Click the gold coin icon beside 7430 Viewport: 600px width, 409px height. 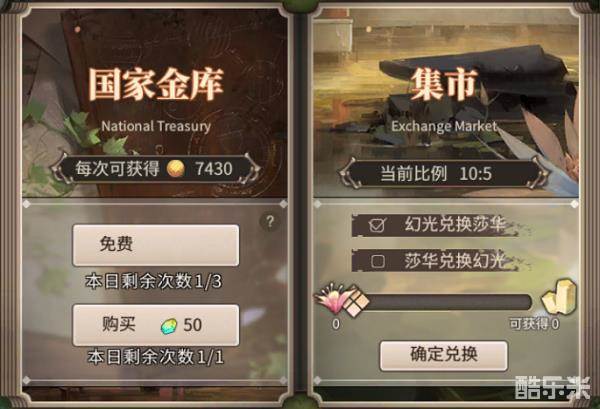coord(175,169)
